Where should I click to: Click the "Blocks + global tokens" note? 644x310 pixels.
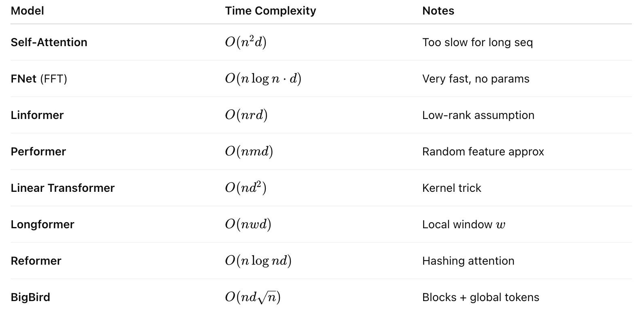[x=481, y=297]
